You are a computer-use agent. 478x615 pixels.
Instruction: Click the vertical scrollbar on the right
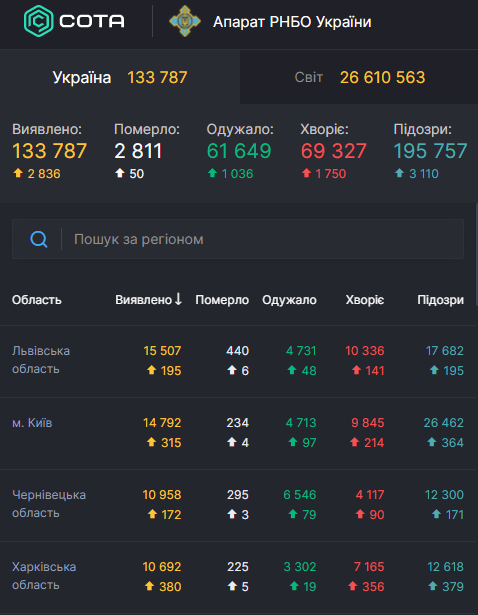(476, 255)
